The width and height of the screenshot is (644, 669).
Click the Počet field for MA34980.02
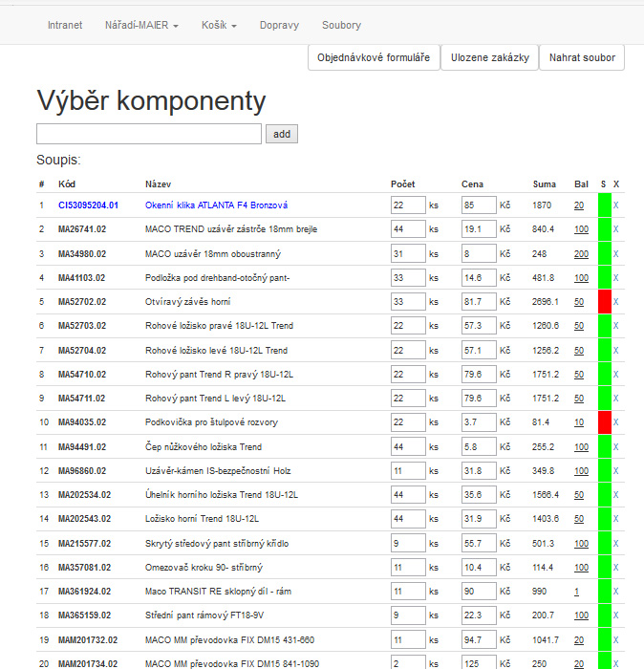click(407, 253)
